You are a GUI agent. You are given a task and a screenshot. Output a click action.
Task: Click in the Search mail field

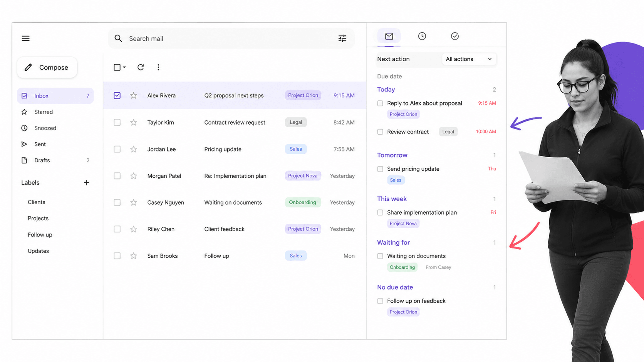tap(231, 38)
